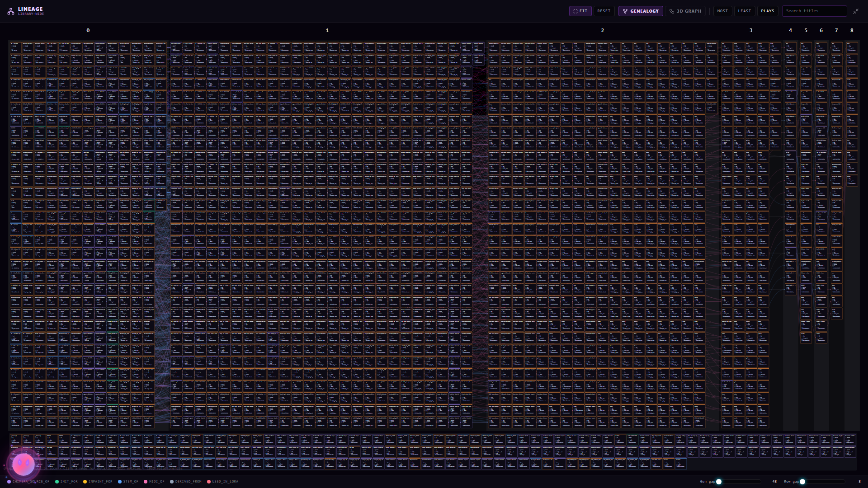Fit the graph to screen
Screen dimensions: 868x488
tap(580, 11)
